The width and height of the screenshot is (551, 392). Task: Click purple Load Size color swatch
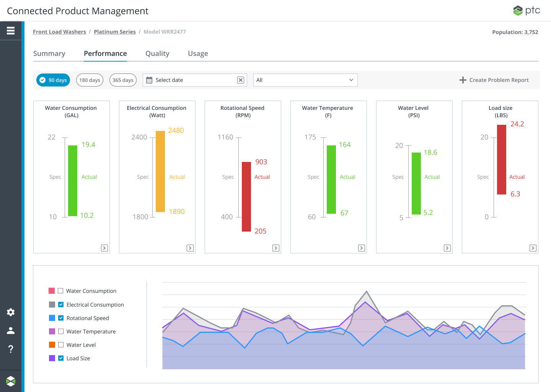coord(52,358)
